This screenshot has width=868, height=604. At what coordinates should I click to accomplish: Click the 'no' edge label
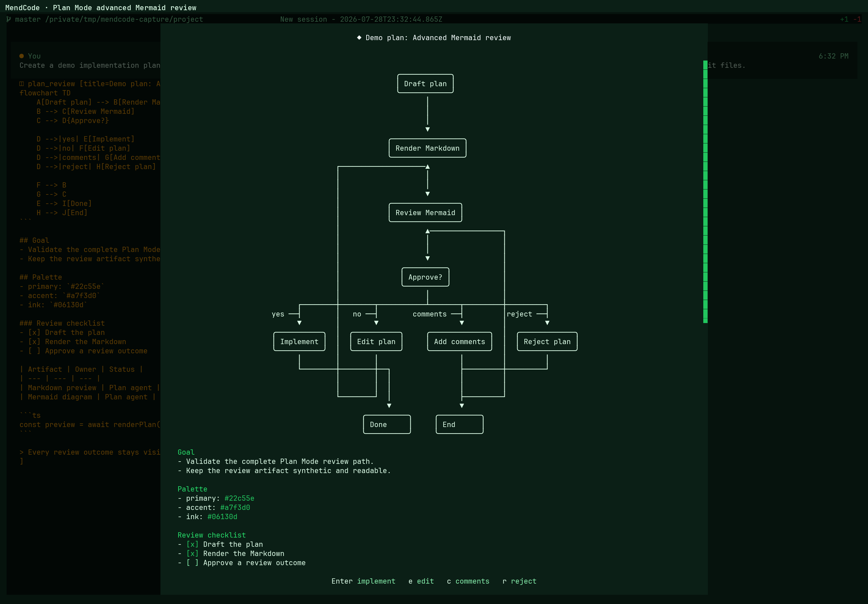point(357,314)
